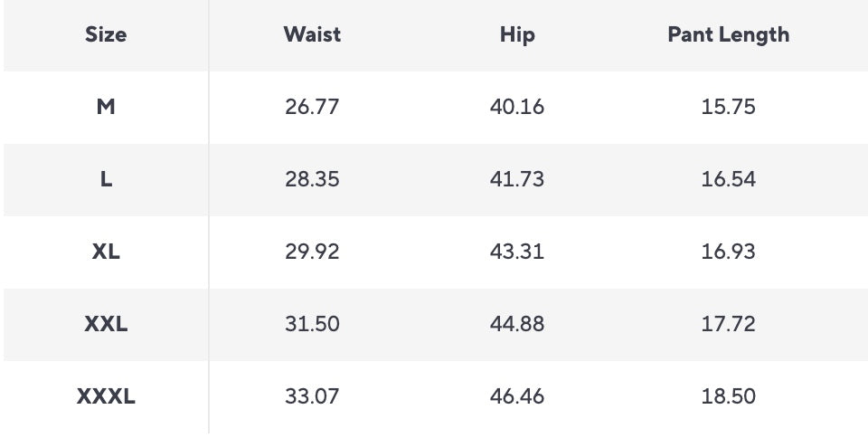
Task: Click hip value 40.16 for size M
Action: 517,107
